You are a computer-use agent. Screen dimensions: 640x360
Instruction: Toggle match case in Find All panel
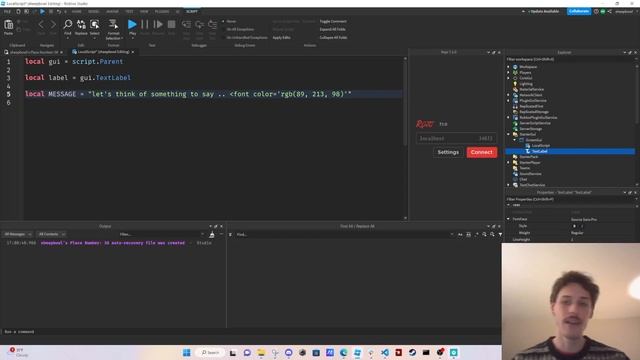tap(460, 234)
